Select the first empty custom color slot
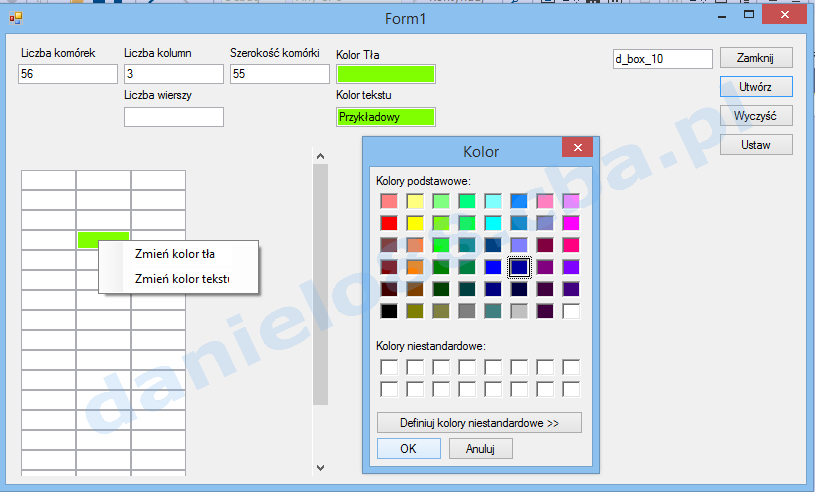Image resolution: width=815 pixels, height=492 pixels. click(389, 367)
